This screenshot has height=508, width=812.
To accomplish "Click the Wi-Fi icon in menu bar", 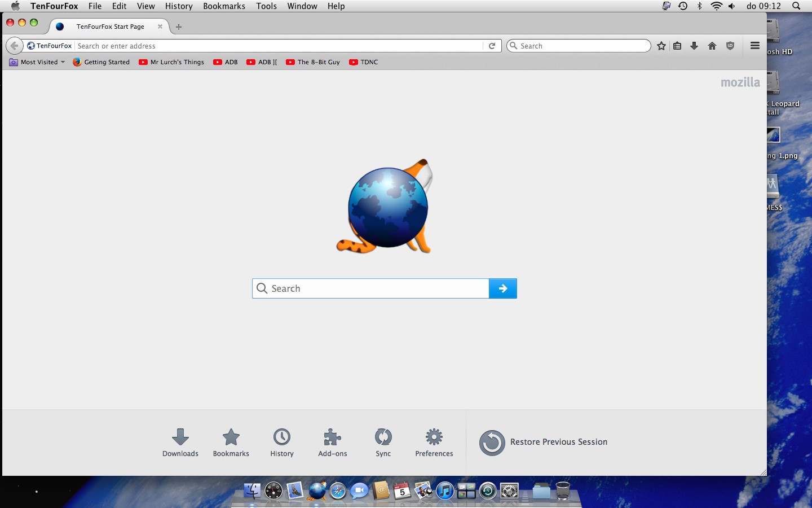I will (x=716, y=6).
